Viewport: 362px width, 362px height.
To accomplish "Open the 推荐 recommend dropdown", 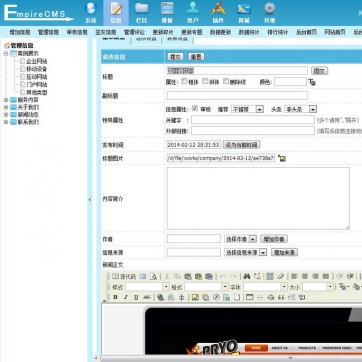I will 248,109.
